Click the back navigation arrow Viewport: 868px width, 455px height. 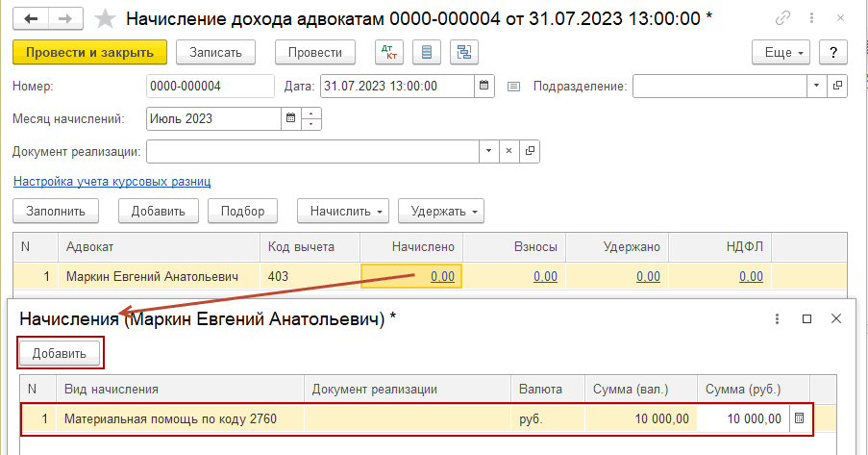click(32, 19)
